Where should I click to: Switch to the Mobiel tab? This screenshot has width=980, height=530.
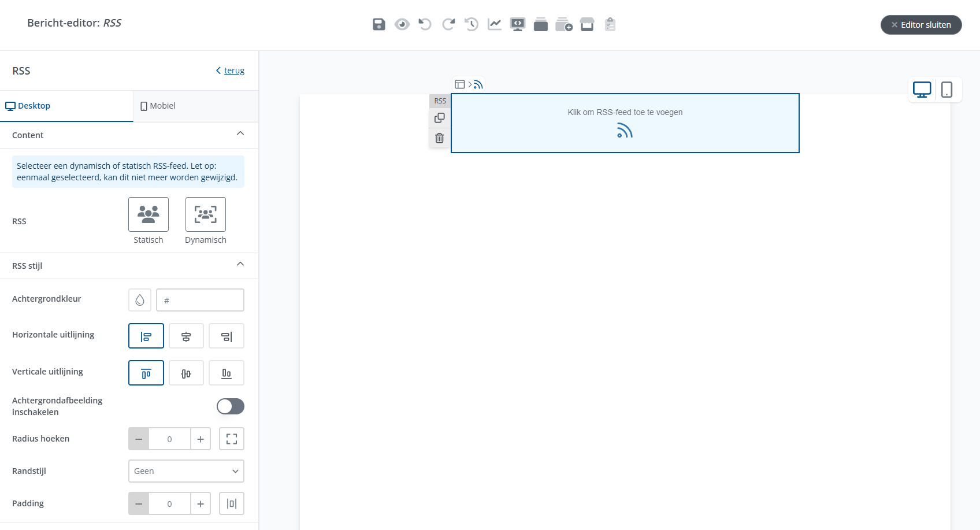(x=158, y=106)
